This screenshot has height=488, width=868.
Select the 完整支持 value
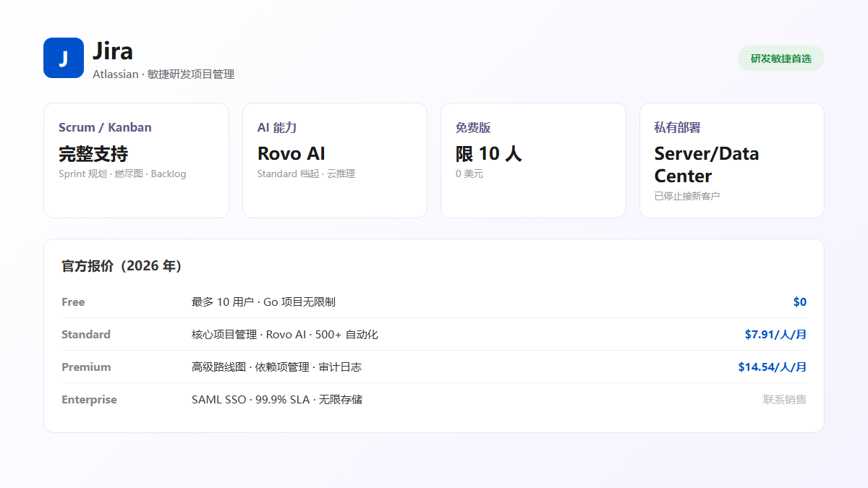[x=93, y=154]
